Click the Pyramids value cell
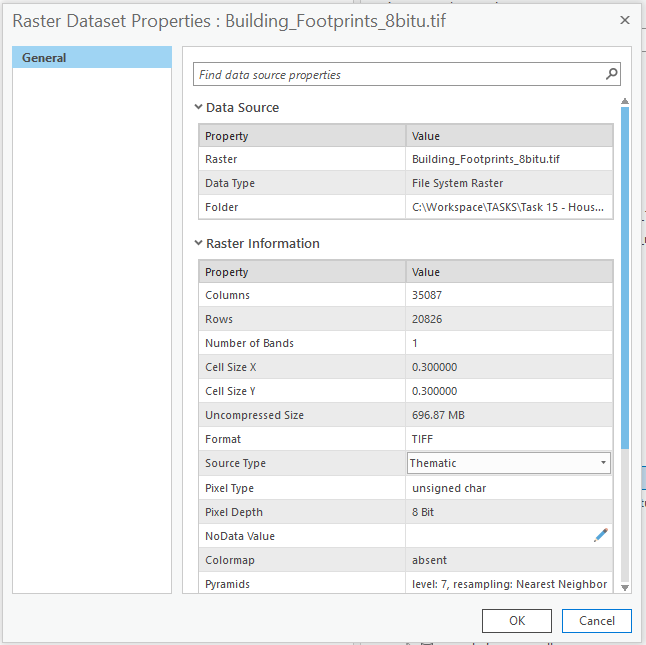Screen dimensions: 646x645 509,584
